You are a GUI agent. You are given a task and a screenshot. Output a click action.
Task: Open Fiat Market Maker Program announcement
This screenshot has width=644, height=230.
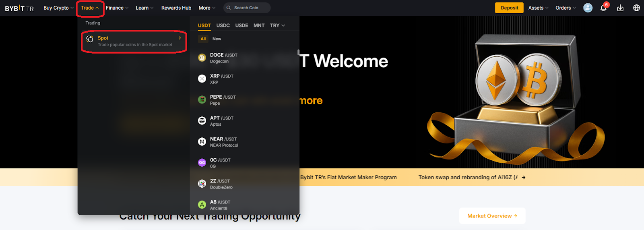(349, 177)
